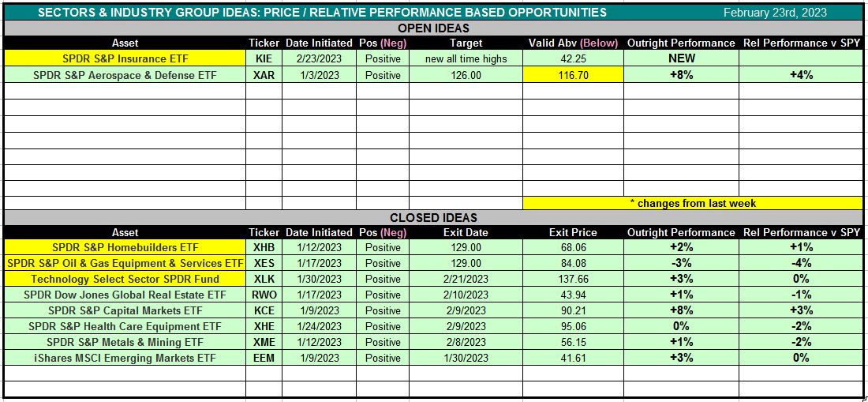This screenshot has width=868, height=402.
Task: Click the XES ticker cell
Action: [264, 263]
